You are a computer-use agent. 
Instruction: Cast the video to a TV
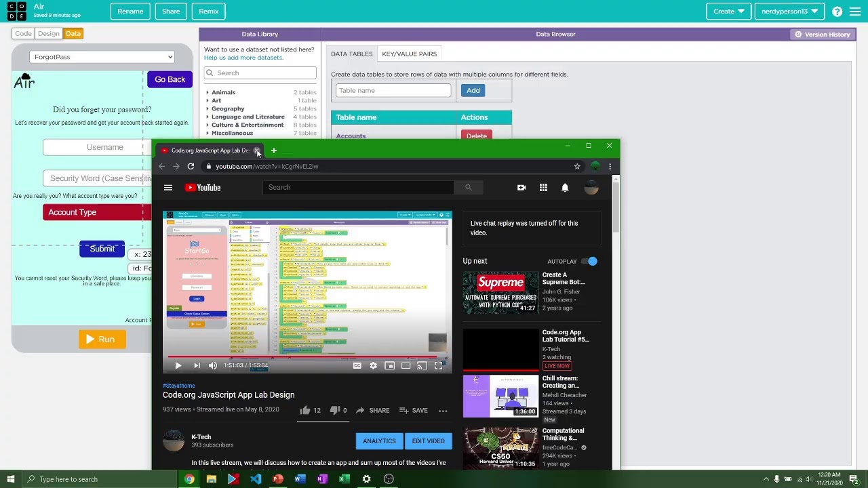click(422, 366)
